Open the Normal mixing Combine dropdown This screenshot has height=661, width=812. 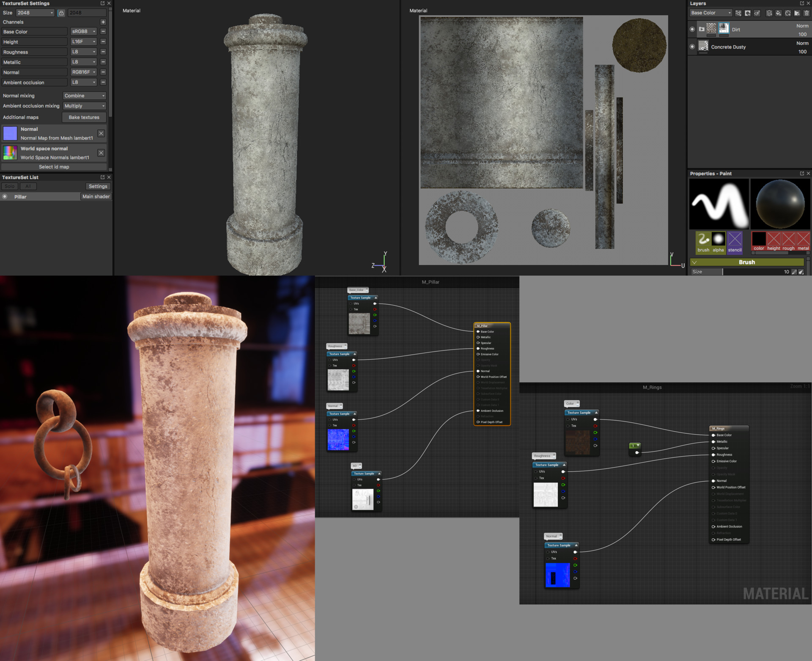[85, 96]
